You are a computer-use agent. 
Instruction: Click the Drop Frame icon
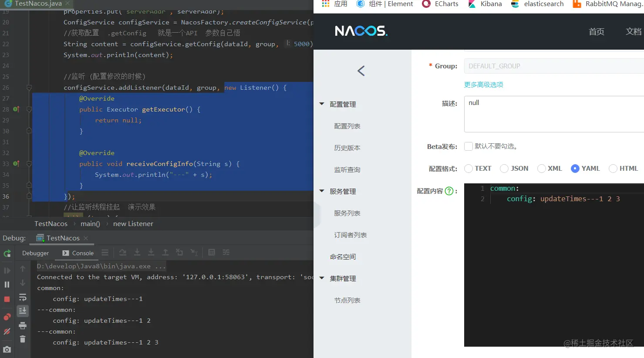tap(179, 253)
